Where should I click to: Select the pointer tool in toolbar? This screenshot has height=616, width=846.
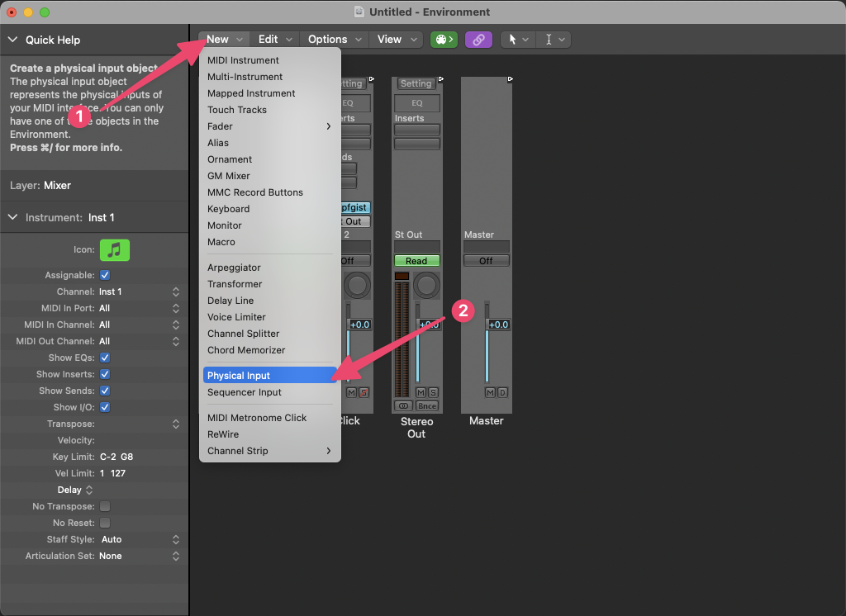[x=512, y=39]
